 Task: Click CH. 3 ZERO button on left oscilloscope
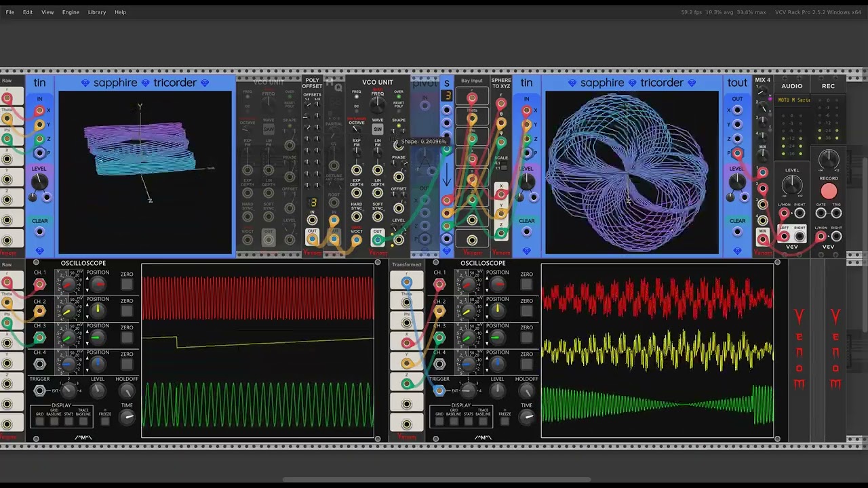coord(127,338)
